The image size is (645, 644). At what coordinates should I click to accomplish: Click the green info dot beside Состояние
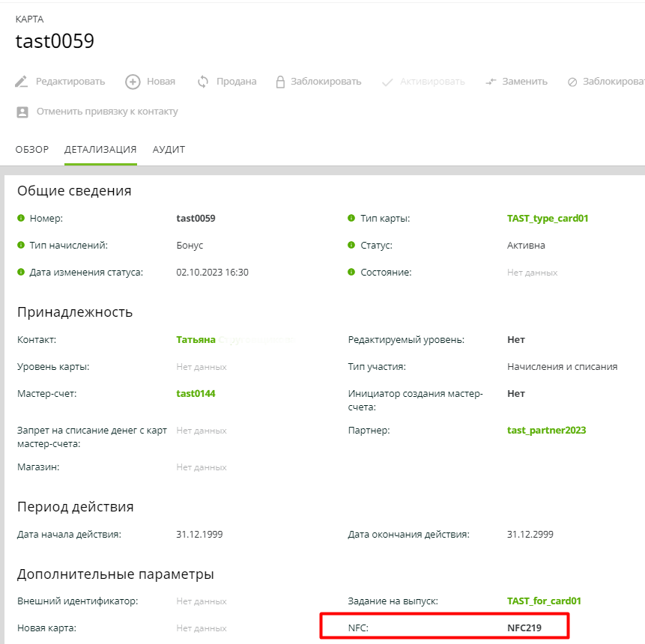(351, 273)
